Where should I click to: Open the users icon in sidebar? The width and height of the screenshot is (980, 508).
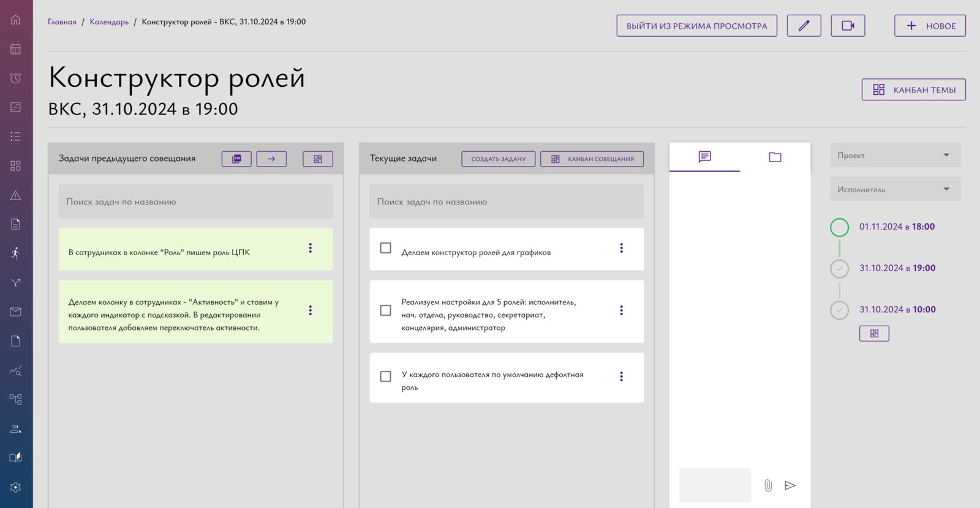pyautogui.click(x=16, y=429)
